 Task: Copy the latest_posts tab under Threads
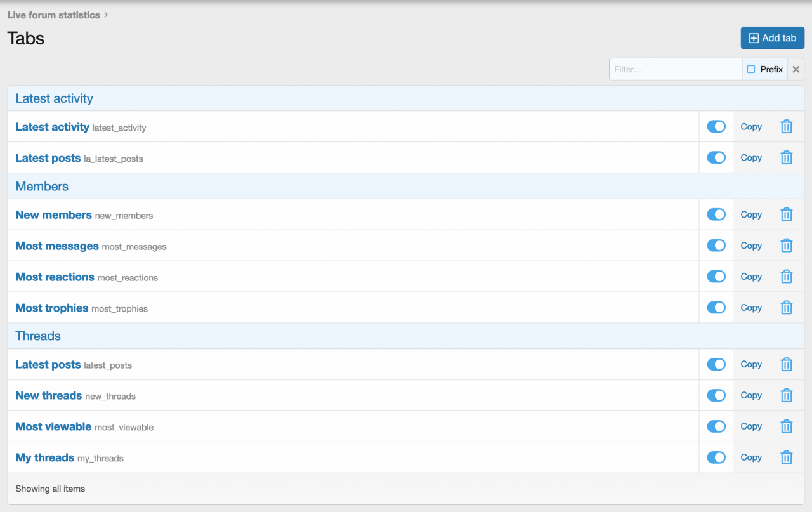pos(751,364)
